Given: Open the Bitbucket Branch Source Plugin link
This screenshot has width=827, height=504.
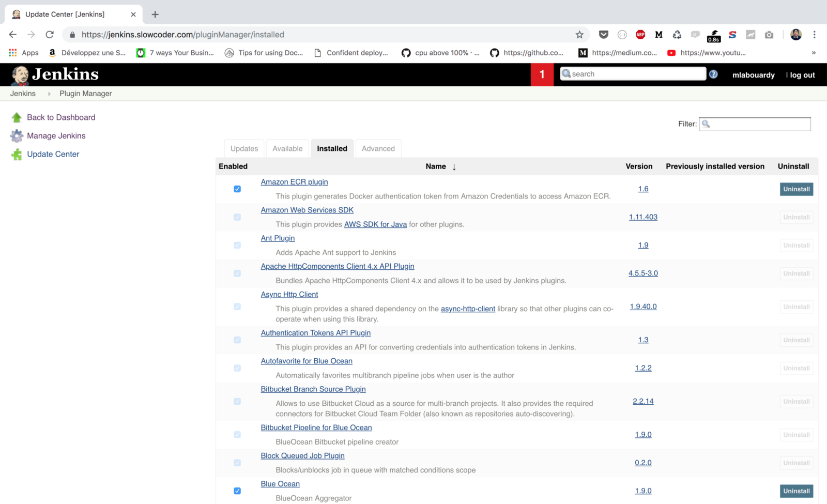Looking at the screenshot, I should (x=313, y=389).
